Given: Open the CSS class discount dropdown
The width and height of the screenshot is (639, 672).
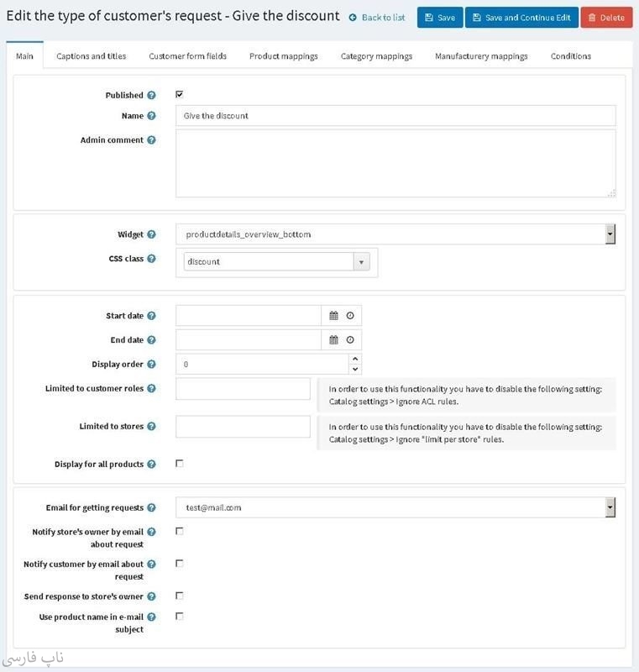Looking at the screenshot, I should pos(361,262).
